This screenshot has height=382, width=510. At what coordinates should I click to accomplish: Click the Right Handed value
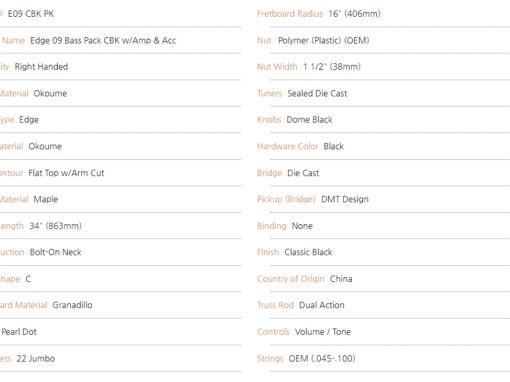point(41,67)
